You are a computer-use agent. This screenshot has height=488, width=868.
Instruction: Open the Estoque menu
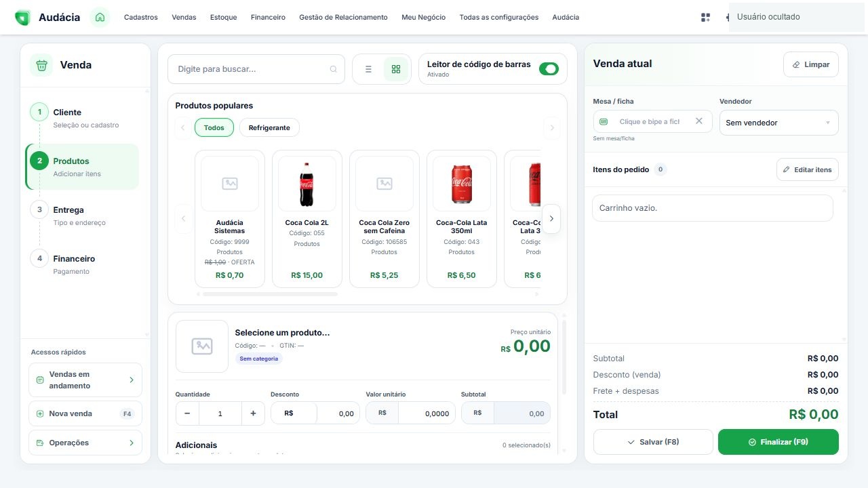point(224,18)
